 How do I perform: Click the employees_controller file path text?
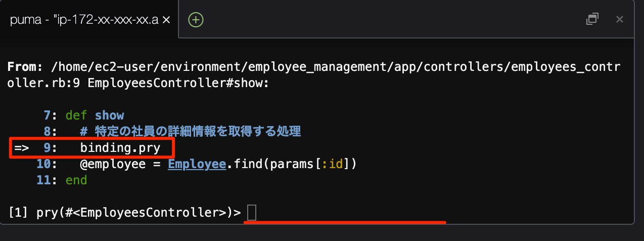click(x=334, y=67)
